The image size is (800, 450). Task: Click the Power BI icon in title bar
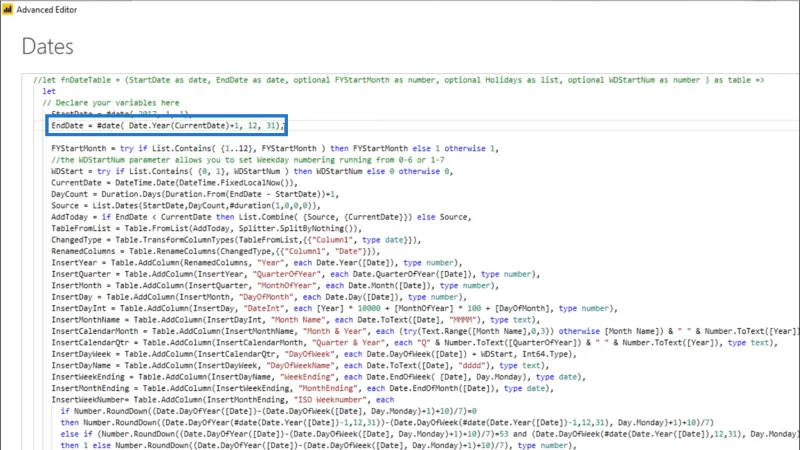pyautogui.click(x=8, y=9)
